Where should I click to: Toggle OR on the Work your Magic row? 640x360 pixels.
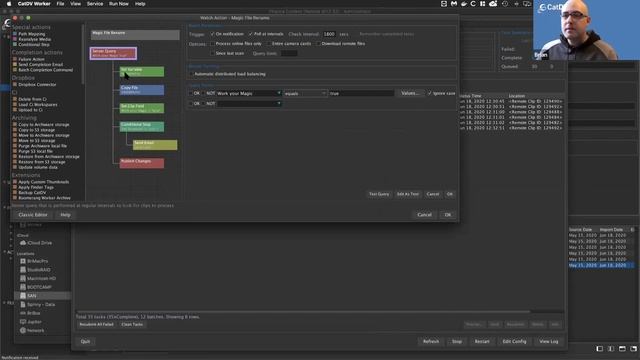(191, 93)
